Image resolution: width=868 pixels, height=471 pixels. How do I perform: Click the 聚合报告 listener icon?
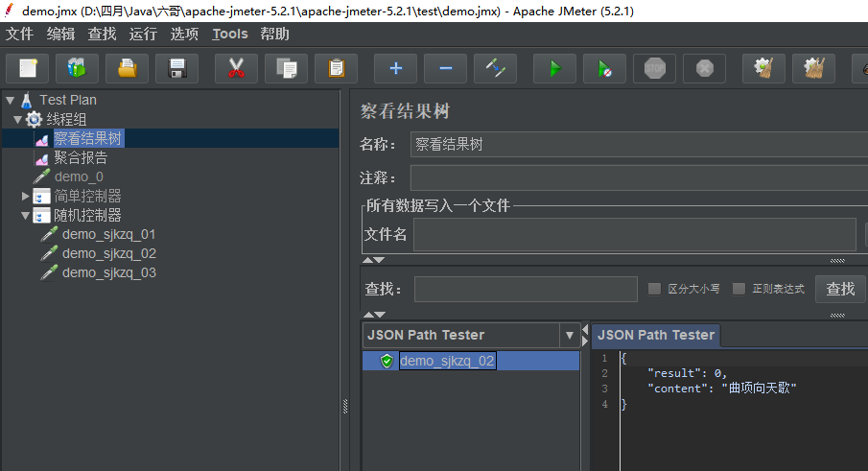click(42, 158)
